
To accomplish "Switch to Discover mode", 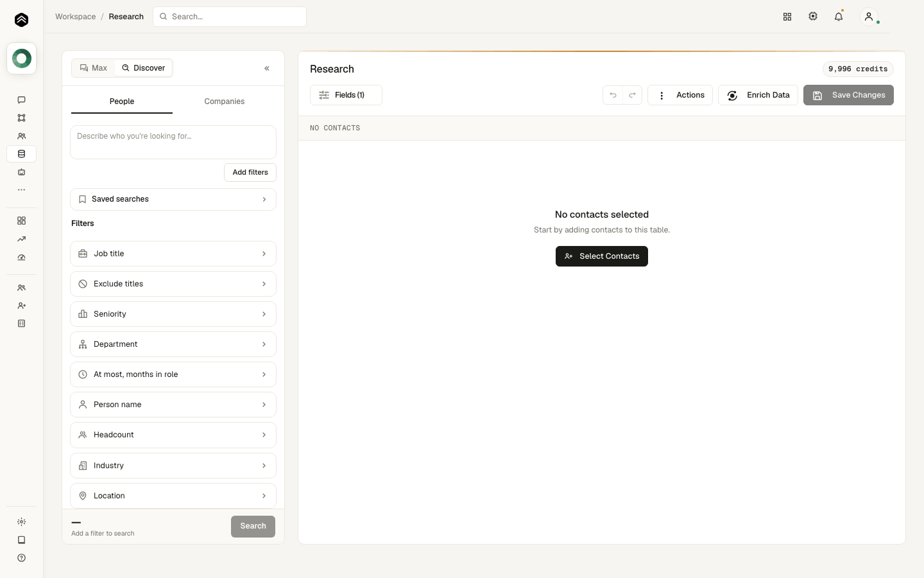I will point(144,68).
